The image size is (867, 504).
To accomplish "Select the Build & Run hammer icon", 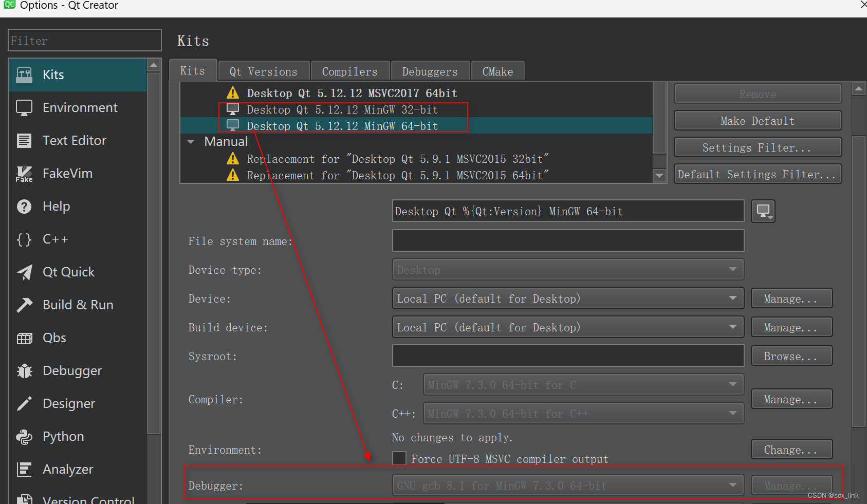I will coord(24,305).
